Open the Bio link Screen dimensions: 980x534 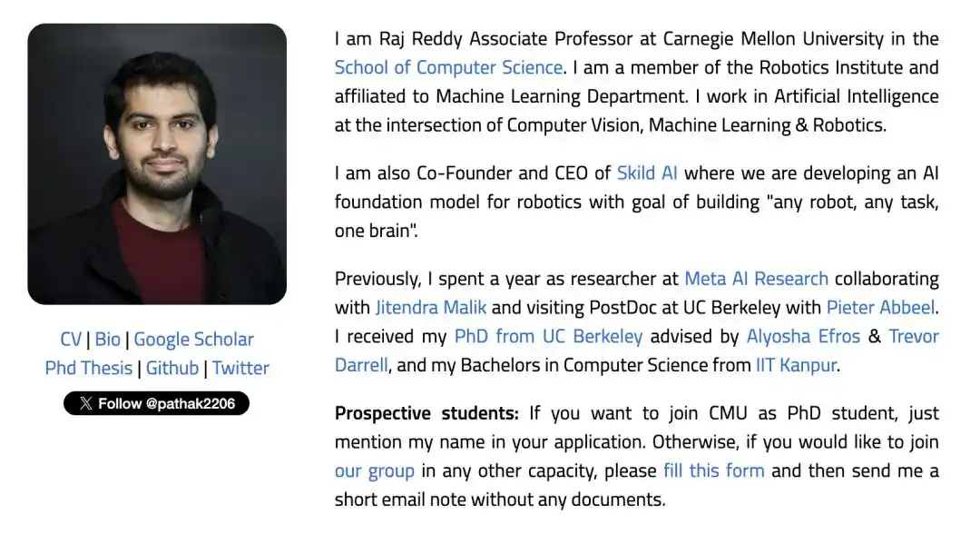tap(107, 340)
